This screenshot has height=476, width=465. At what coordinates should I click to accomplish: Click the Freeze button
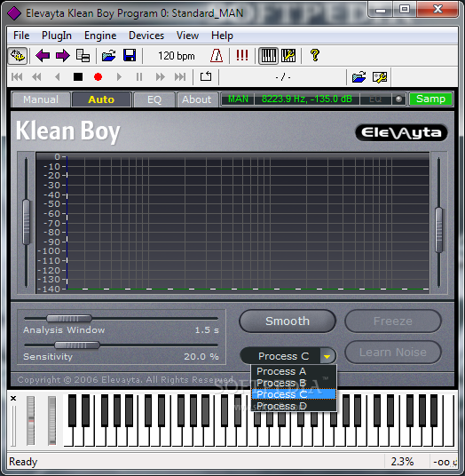tap(393, 321)
